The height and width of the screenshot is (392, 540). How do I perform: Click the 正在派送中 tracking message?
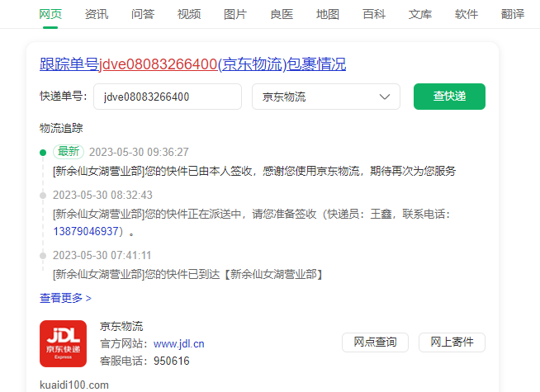252,223
